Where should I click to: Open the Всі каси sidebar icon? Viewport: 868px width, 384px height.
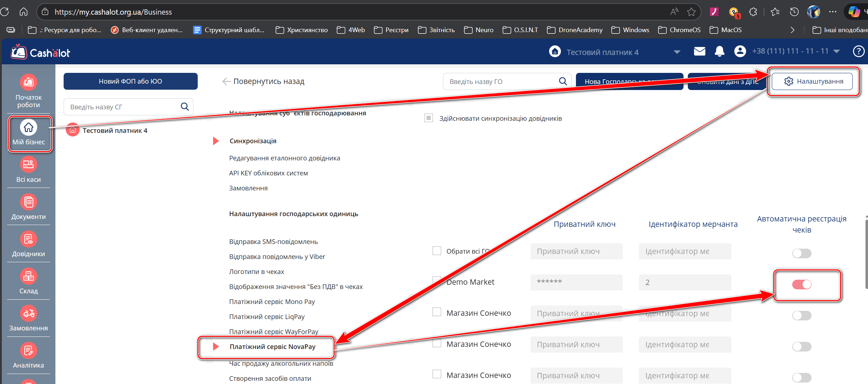click(x=28, y=170)
